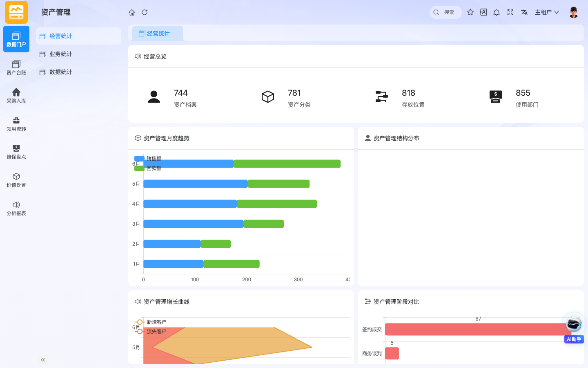Open 领用流转 sidebar module
Screen dimensions: 588x368
pyautogui.click(x=16, y=124)
